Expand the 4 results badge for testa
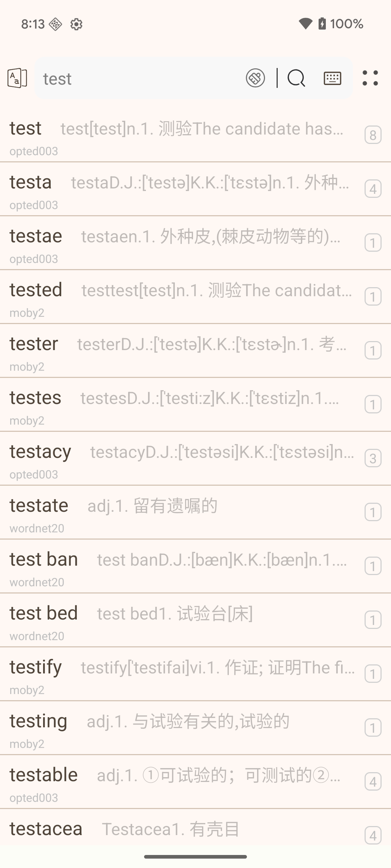 pyautogui.click(x=373, y=189)
